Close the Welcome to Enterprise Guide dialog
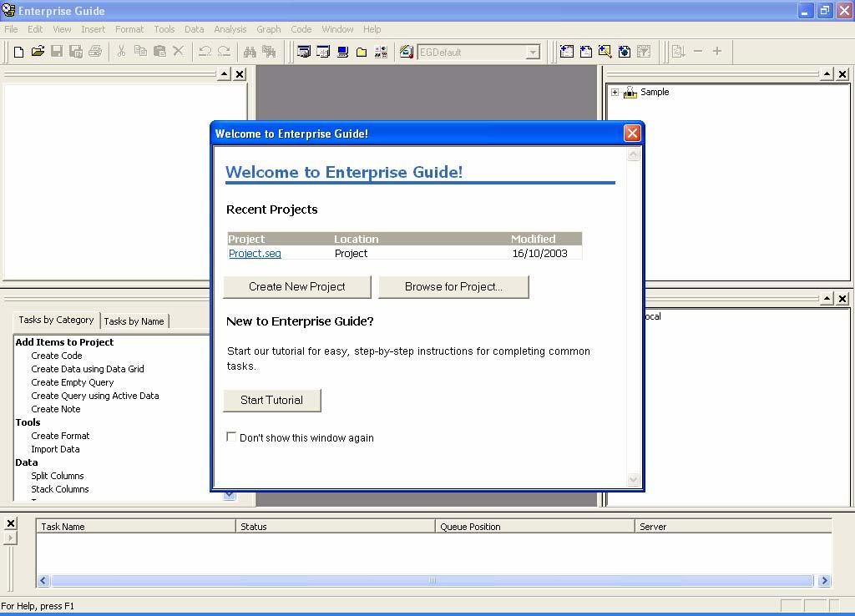 pos(632,134)
